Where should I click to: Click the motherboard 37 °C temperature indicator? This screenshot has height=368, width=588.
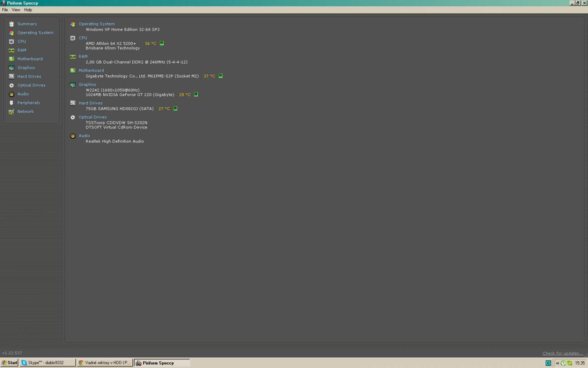220,76
